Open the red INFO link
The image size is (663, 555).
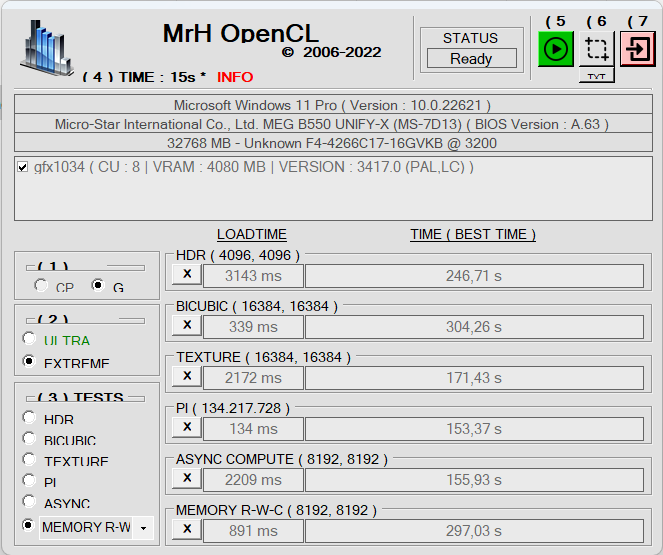click(235, 77)
